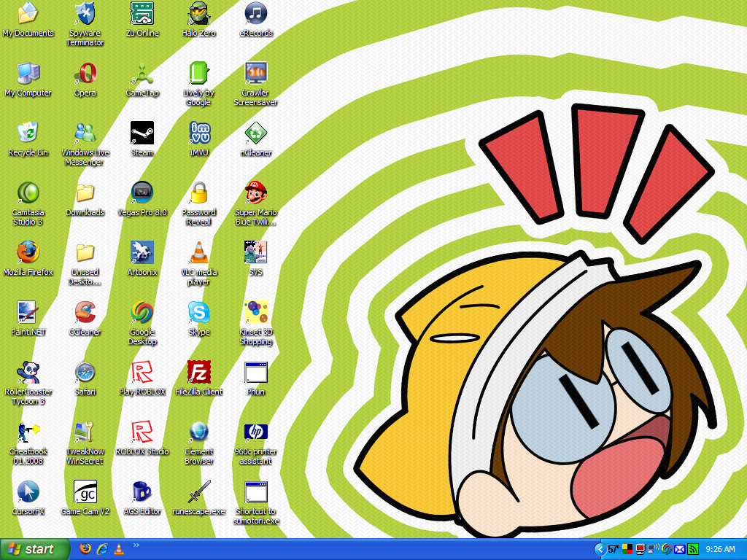This screenshot has width=747, height=560.
Task: Click the Play ROBLOX shortcut
Action: pyautogui.click(x=142, y=372)
